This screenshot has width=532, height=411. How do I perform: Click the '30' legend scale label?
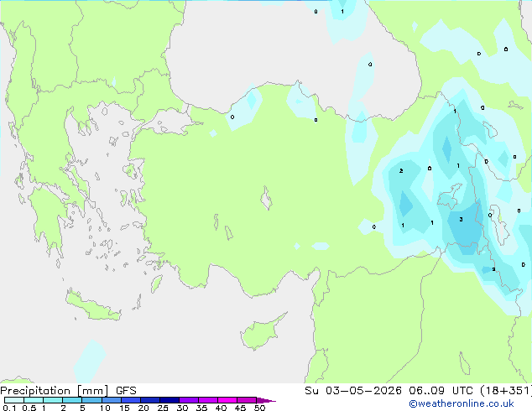[182, 408]
